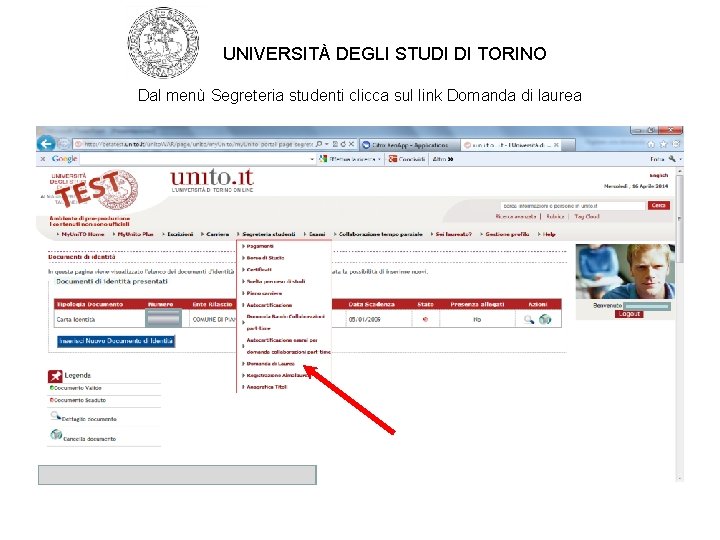Click the Legenda star icon
Screen dimensions: 720x540
(55, 376)
